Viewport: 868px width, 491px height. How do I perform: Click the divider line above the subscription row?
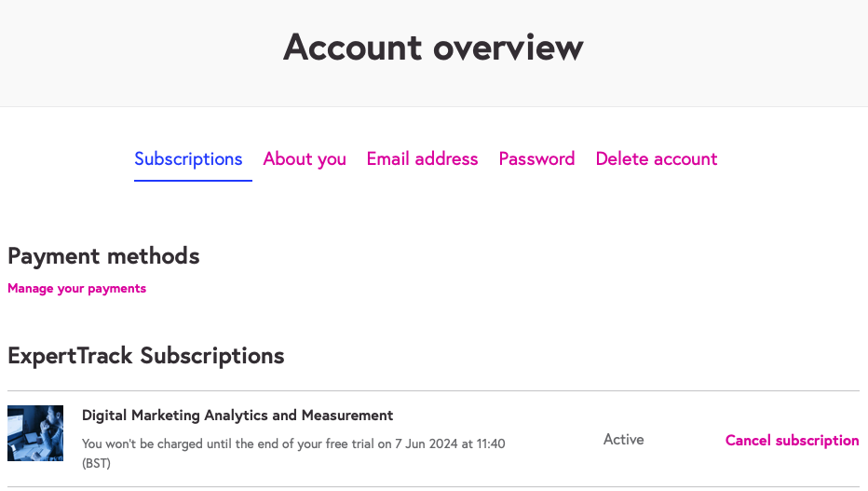coord(433,391)
